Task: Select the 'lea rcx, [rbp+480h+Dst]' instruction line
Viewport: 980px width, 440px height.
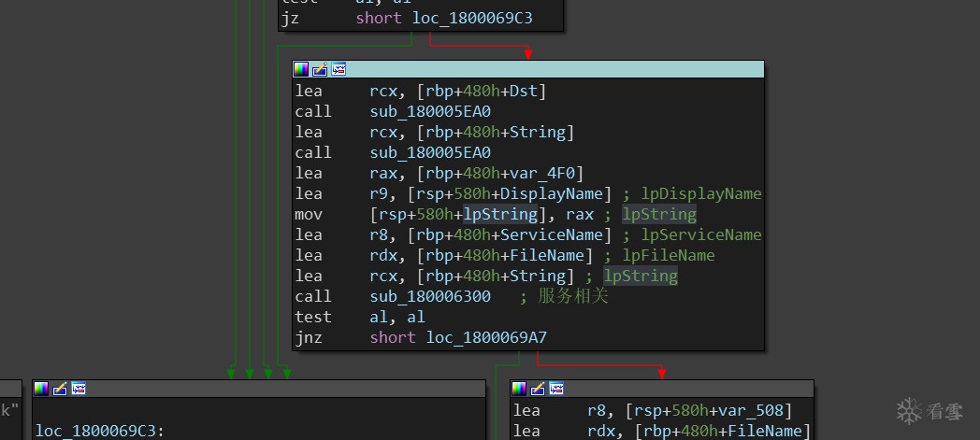Action: click(421, 92)
